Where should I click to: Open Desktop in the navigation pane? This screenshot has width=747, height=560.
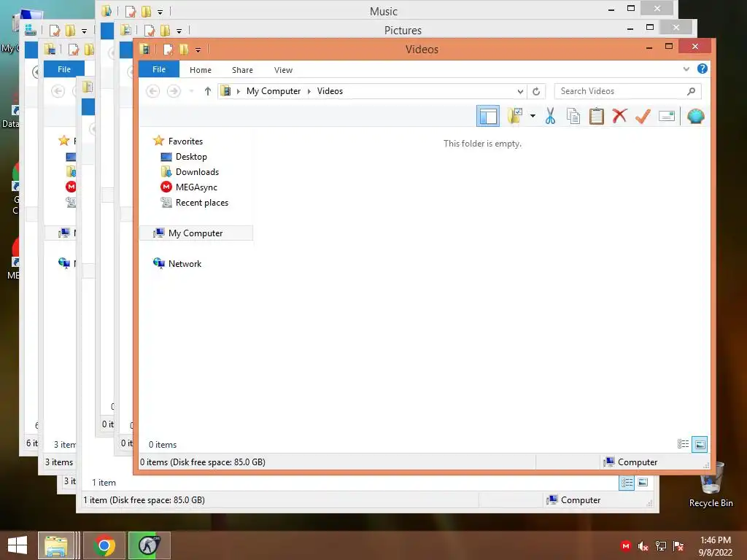coord(191,157)
